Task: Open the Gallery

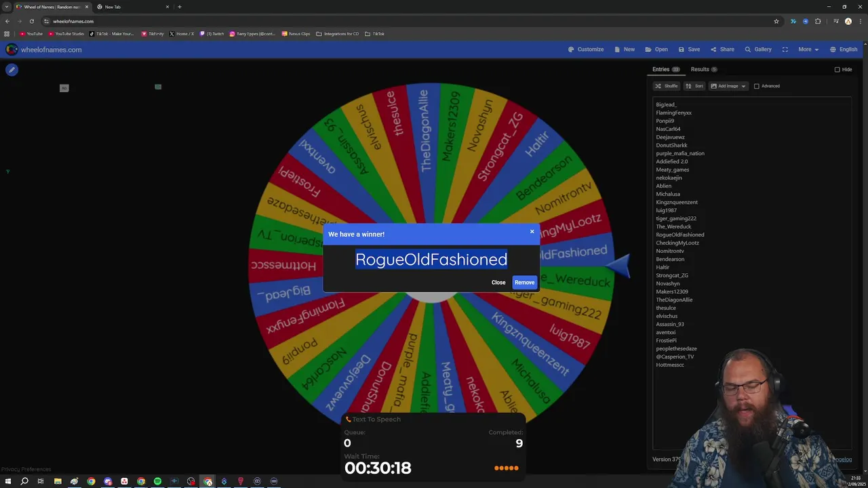Action: click(x=758, y=49)
